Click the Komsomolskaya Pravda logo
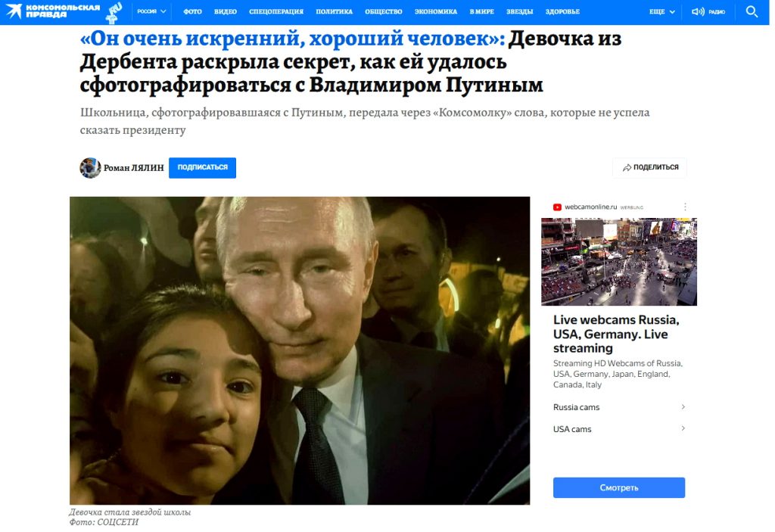 53,11
